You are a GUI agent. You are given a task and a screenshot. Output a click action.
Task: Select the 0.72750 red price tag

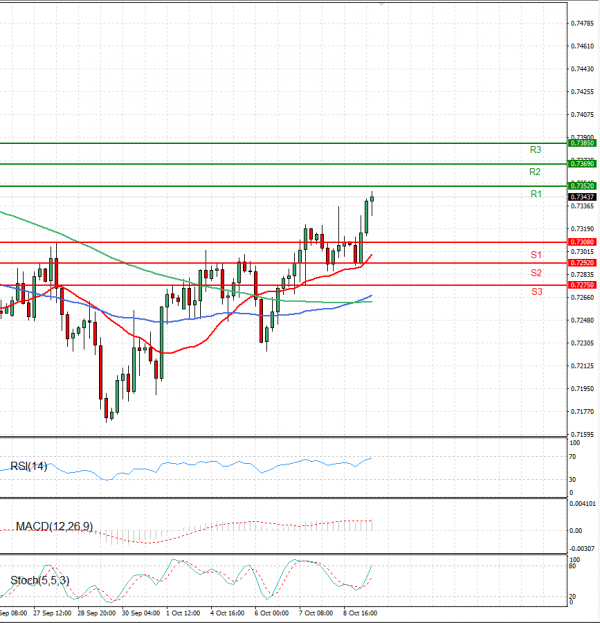point(582,285)
